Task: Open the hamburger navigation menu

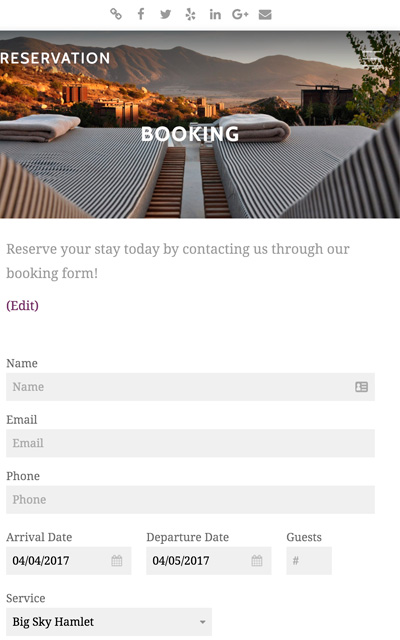Action: [372, 59]
